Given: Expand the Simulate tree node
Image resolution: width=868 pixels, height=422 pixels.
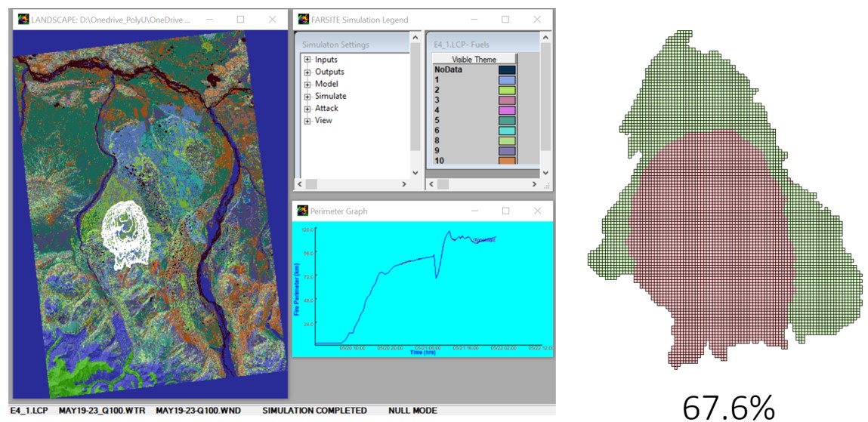Looking at the screenshot, I should coord(307,96).
